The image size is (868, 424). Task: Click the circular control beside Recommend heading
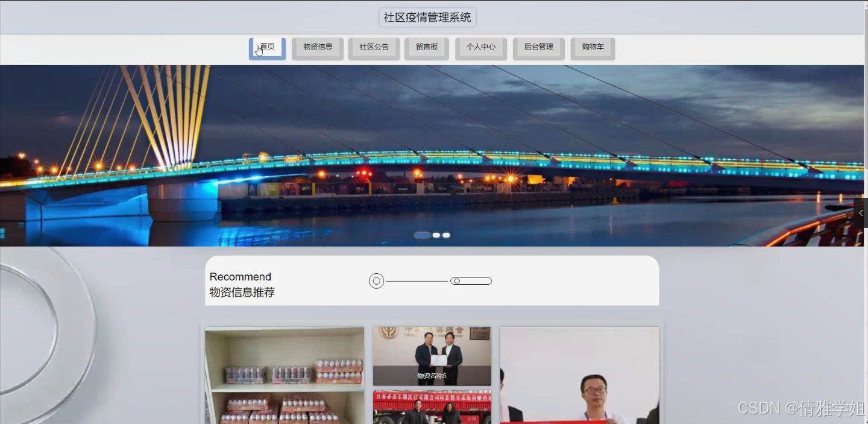pyautogui.click(x=376, y=280)
